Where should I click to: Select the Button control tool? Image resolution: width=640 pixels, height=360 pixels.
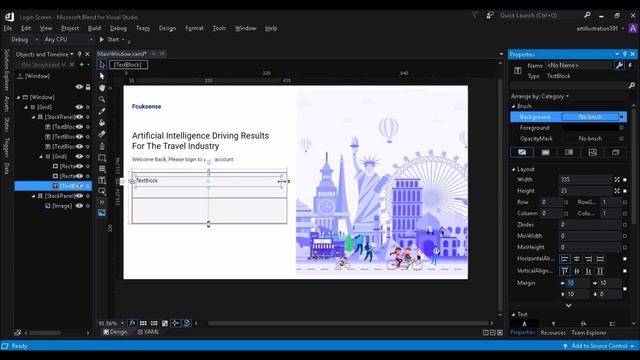[x=102, y=191]
